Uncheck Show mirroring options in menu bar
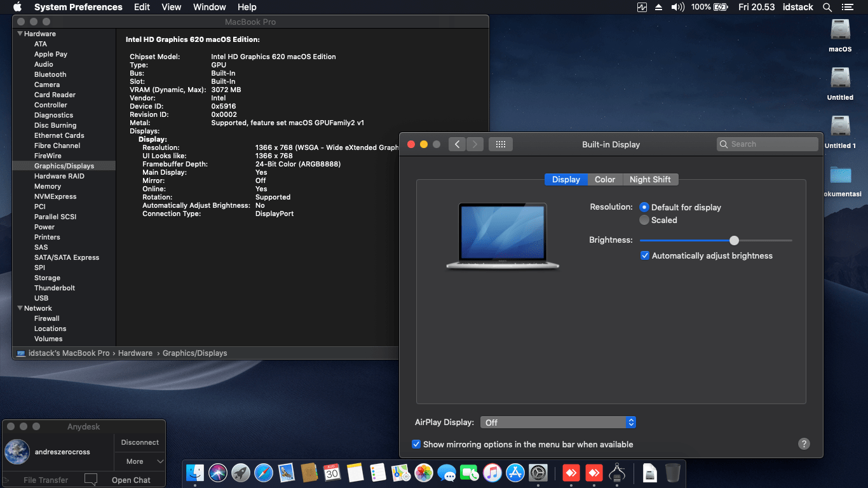 pos(416,444)
